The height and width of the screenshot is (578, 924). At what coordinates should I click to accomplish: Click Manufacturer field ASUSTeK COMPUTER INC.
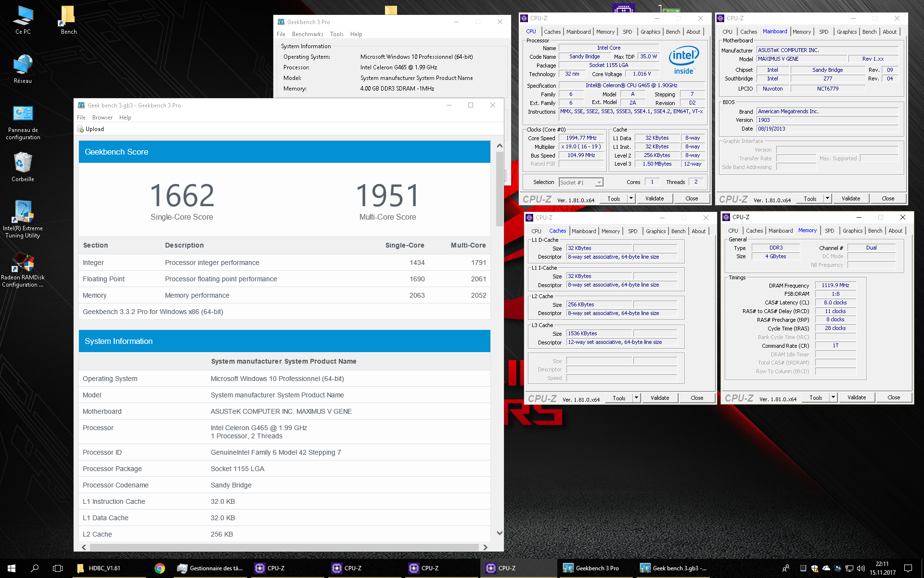pyautogui.click(x=827, y=50)
